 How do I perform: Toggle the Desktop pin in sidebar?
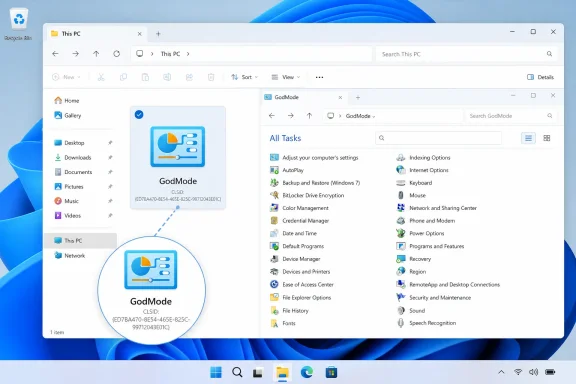[x=110, y=143]
